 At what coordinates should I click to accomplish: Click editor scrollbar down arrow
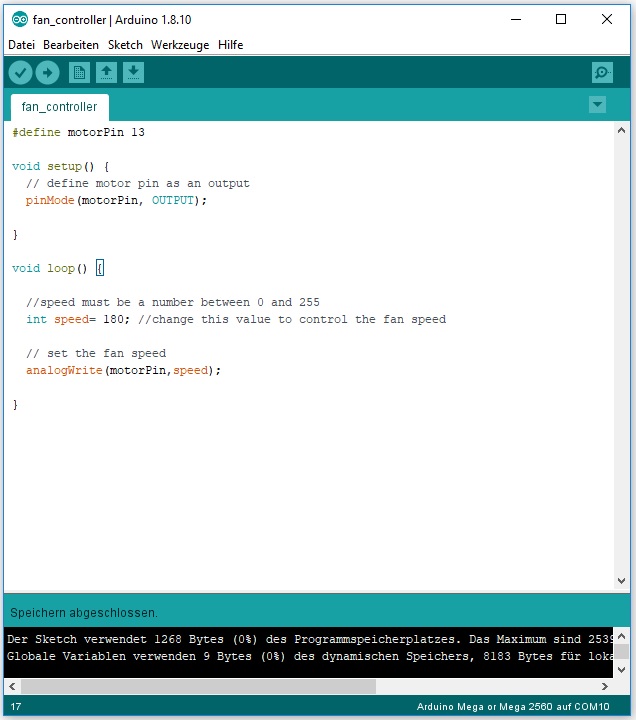(x=621, y=581)
